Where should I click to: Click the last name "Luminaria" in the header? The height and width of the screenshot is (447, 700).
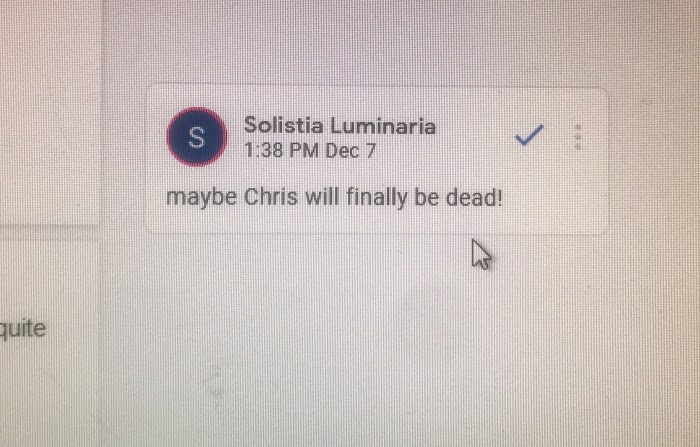click(x=383, y=125)
